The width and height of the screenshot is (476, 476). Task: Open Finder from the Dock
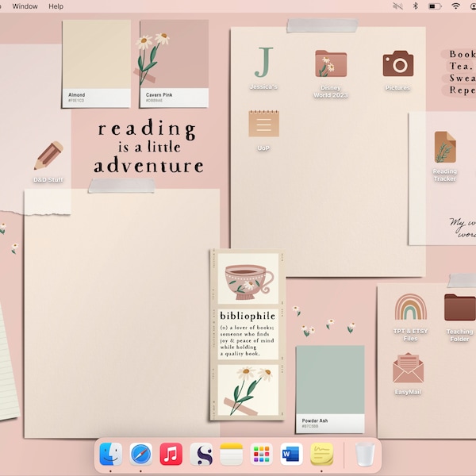point(110,454)
